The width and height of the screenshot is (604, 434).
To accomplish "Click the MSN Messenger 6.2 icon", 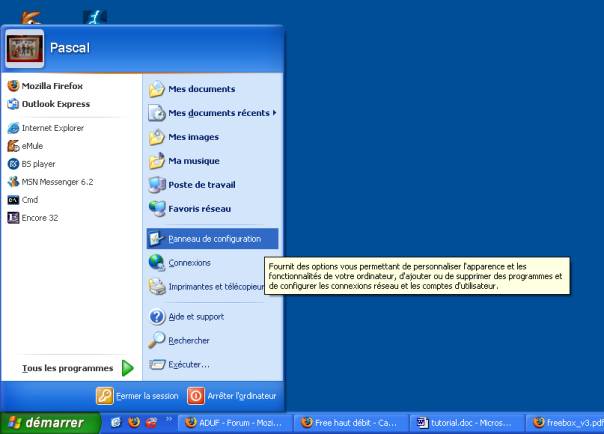I will [x=13, y=182].
